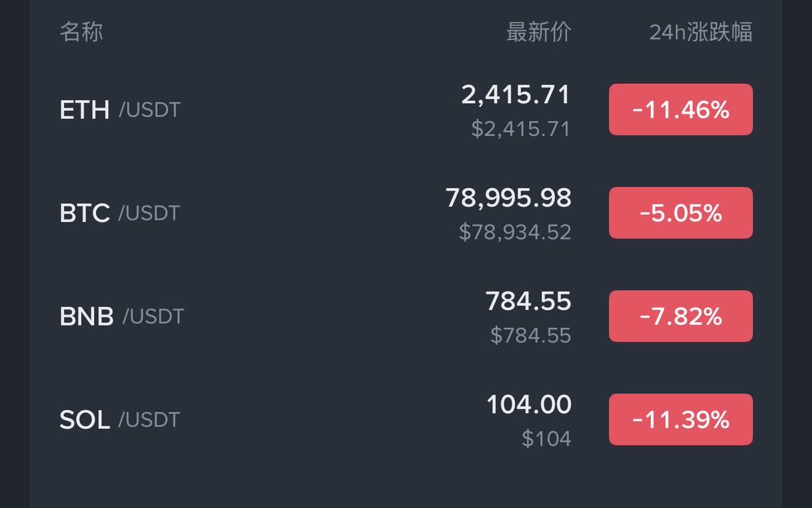Open the ETH trading pair
The width and height of the screenshot is (812, 508).
pos(85,110)
